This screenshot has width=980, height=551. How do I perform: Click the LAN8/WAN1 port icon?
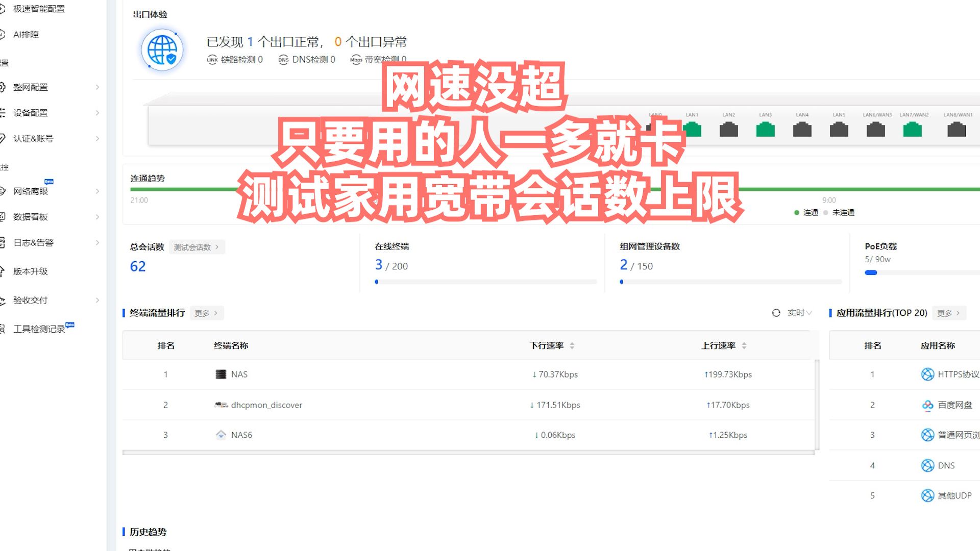click(957, 130)
